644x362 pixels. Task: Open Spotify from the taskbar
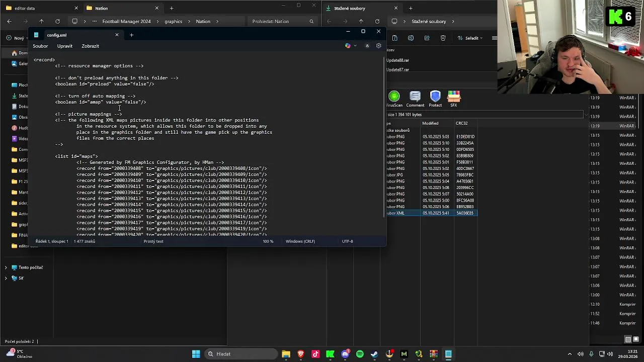click(360, 354)
